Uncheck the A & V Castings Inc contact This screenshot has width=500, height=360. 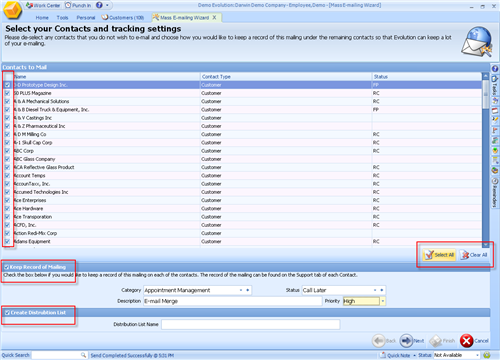pos(7,118)
